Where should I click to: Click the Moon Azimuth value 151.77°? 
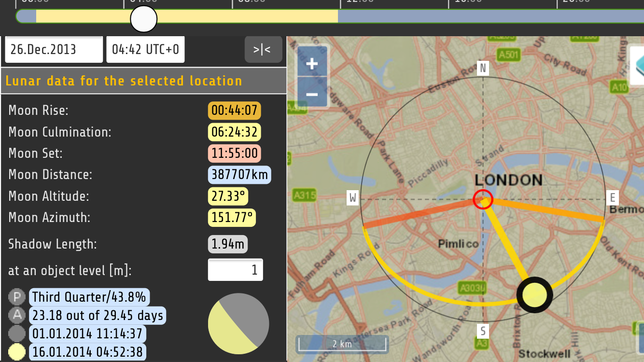[x=232, y=218]
